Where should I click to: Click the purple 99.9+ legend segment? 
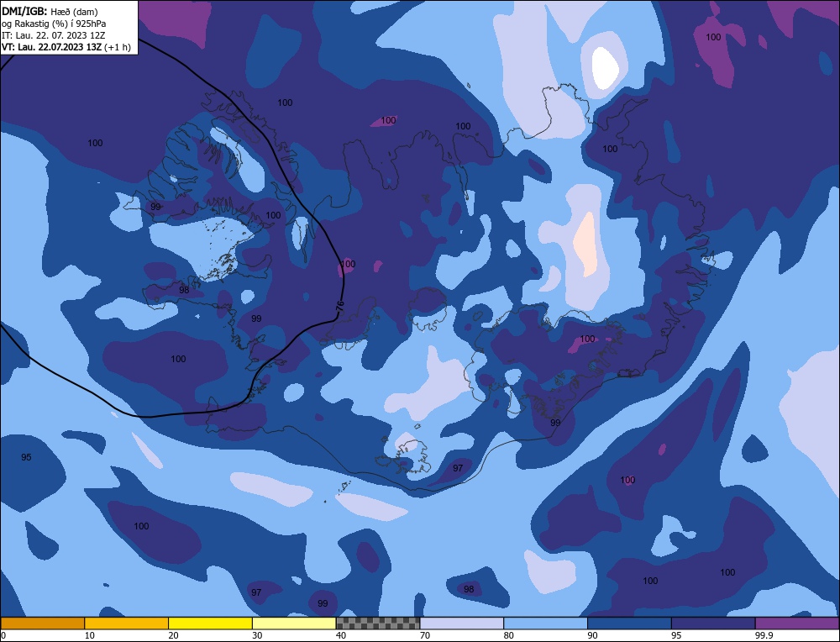(x=798, y=624)
